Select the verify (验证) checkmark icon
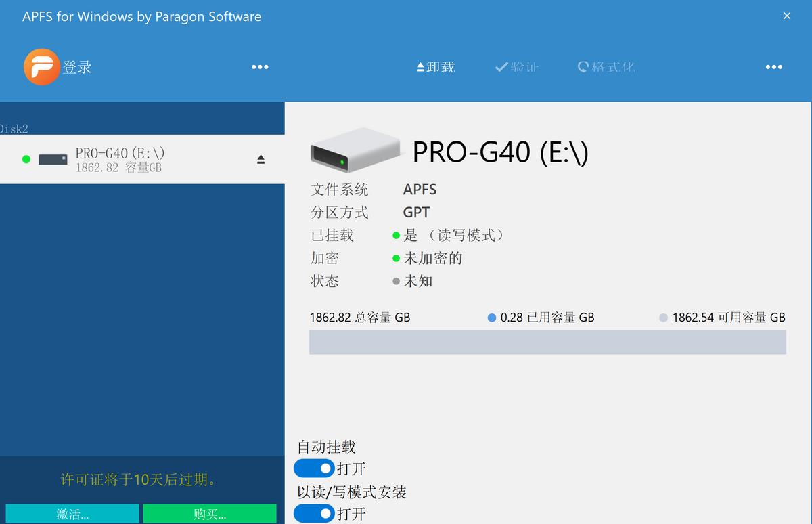This screenshot has height=524, width=812. coord(501,66)
